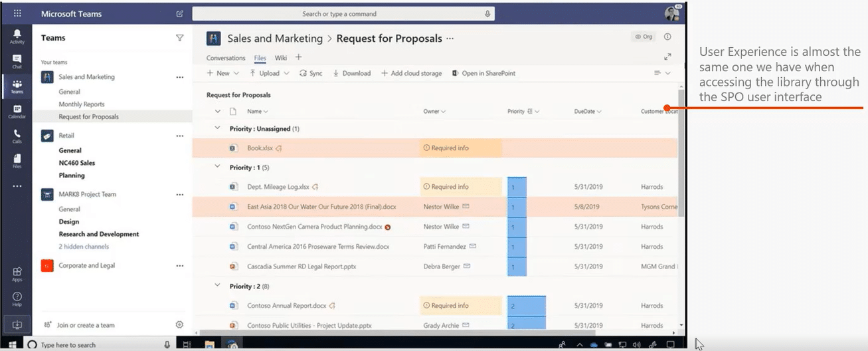The image size is (868, 351).
Task: Collapse the Priority : 2 group
Action: [217, 286]
